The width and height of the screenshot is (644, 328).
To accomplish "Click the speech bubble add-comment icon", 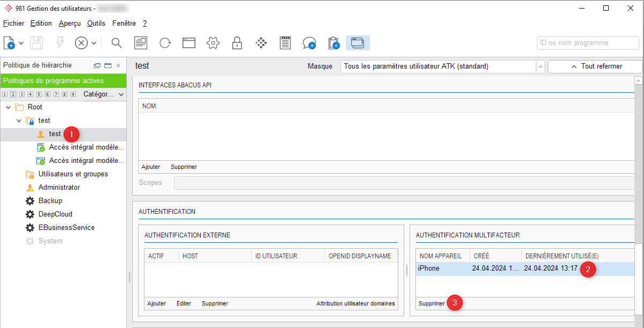I will point(309,43).
